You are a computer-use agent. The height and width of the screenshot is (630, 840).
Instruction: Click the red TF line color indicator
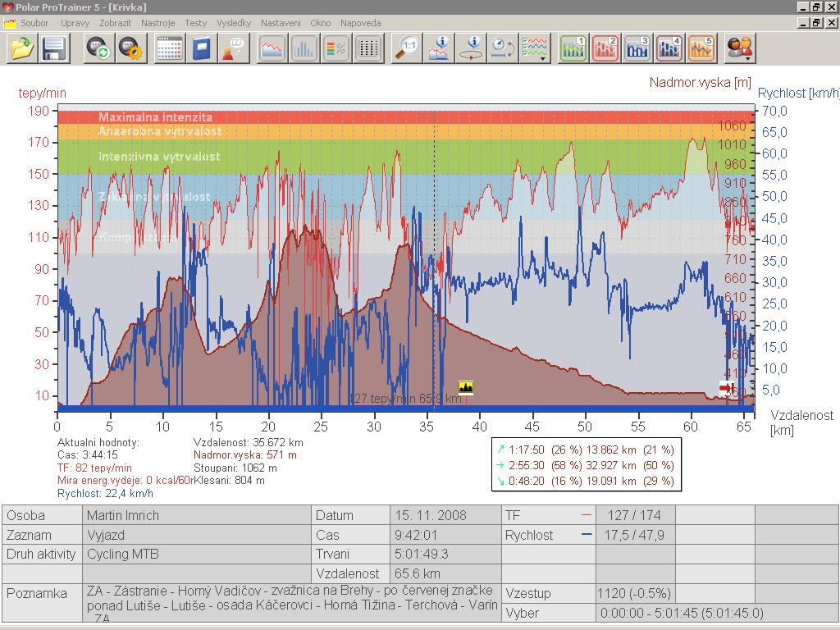586,516
